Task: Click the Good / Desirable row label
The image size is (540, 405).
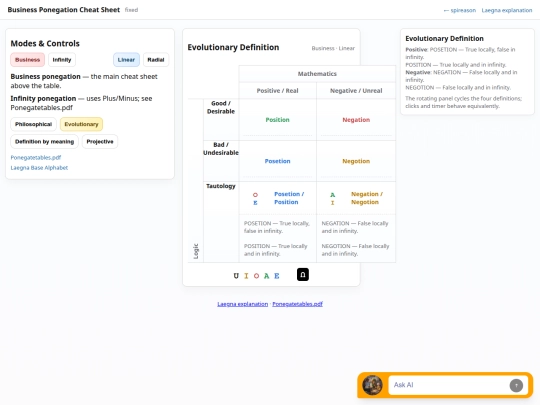Action: [221, 107]
